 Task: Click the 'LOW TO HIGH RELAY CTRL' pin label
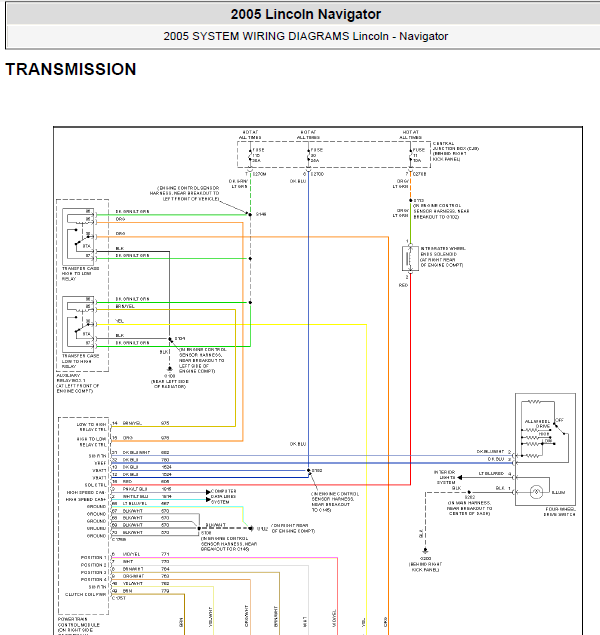[92, 427]
